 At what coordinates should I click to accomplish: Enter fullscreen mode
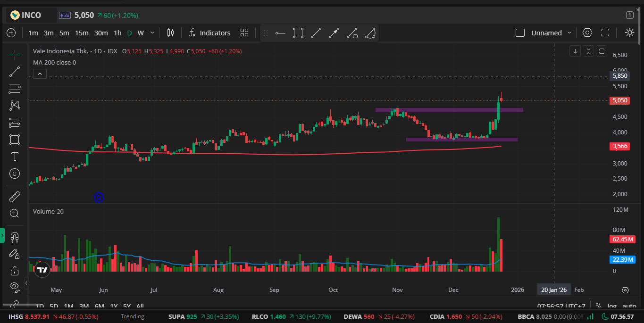[x=605, y=33]
